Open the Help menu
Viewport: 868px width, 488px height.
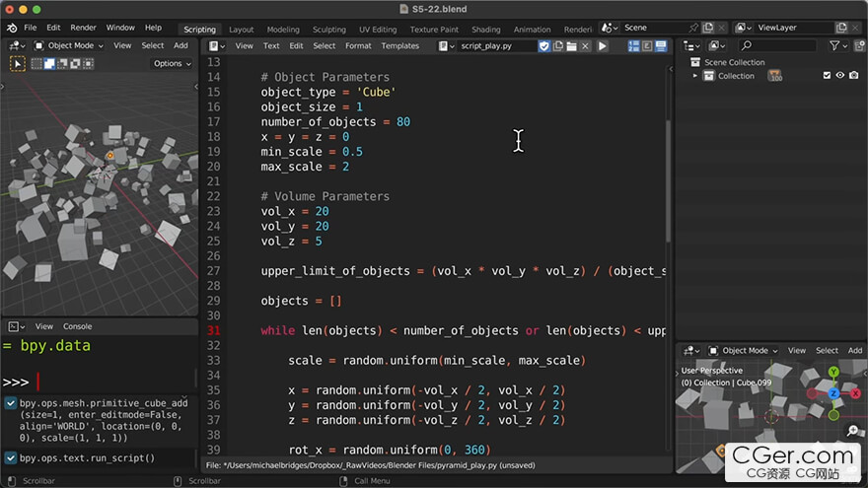(x=153, y=28)
